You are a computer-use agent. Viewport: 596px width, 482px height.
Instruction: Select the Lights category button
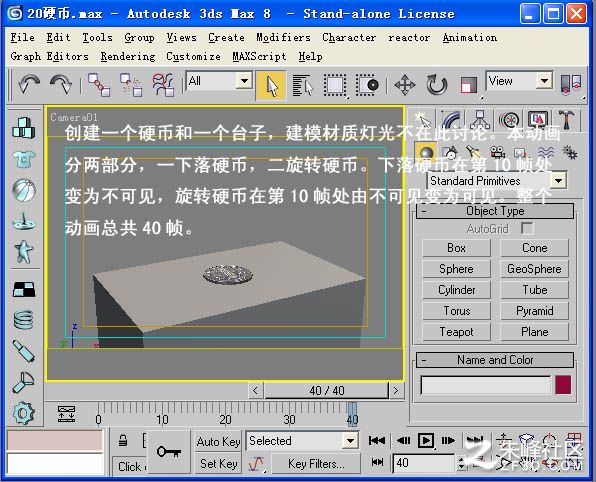click(x=474, y=153)
